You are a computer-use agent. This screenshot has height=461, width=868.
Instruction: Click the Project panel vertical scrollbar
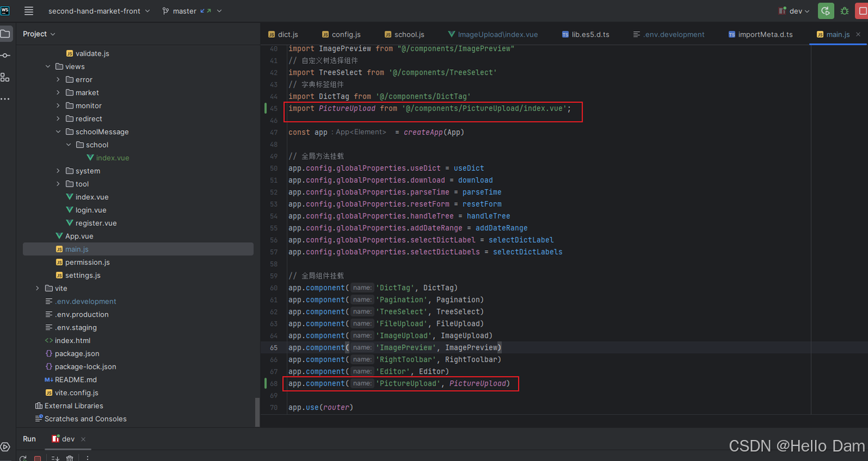click(257, 412)
